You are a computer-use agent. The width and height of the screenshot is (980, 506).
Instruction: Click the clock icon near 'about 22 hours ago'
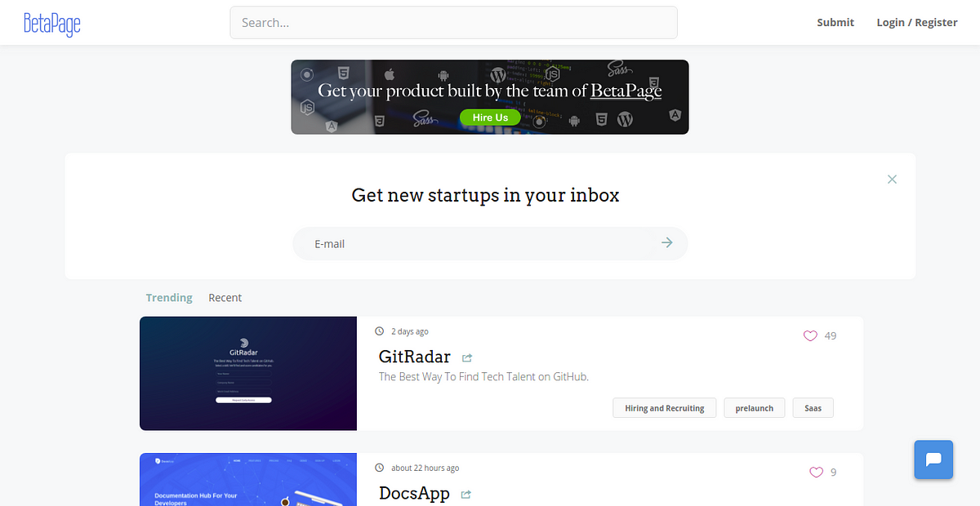pyautogui.click(x=379, y=468)
